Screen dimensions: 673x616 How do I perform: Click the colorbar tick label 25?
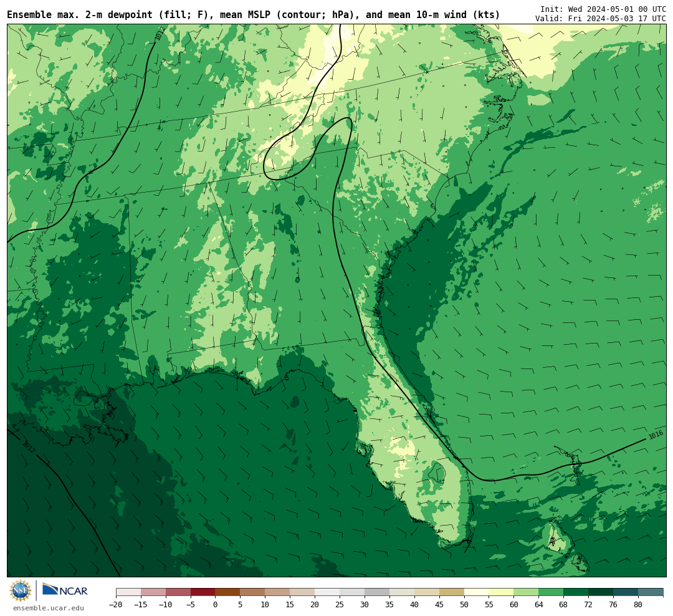(x=340, y=605)
